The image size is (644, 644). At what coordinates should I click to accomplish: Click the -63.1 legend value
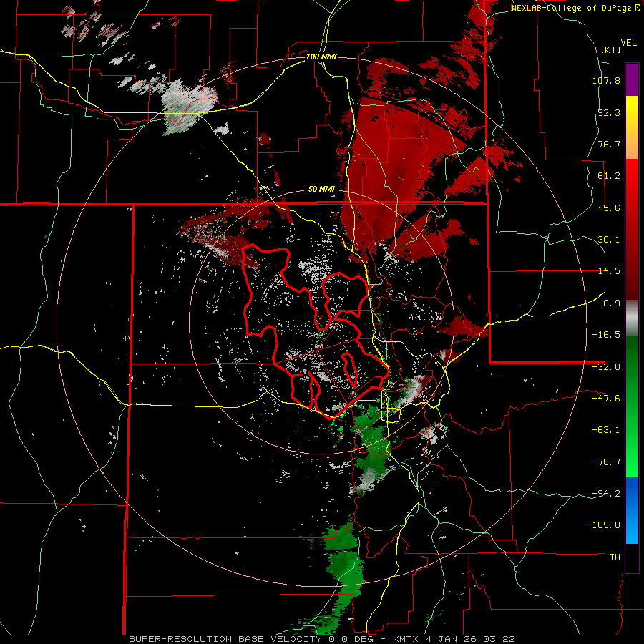tap(606, 430)
